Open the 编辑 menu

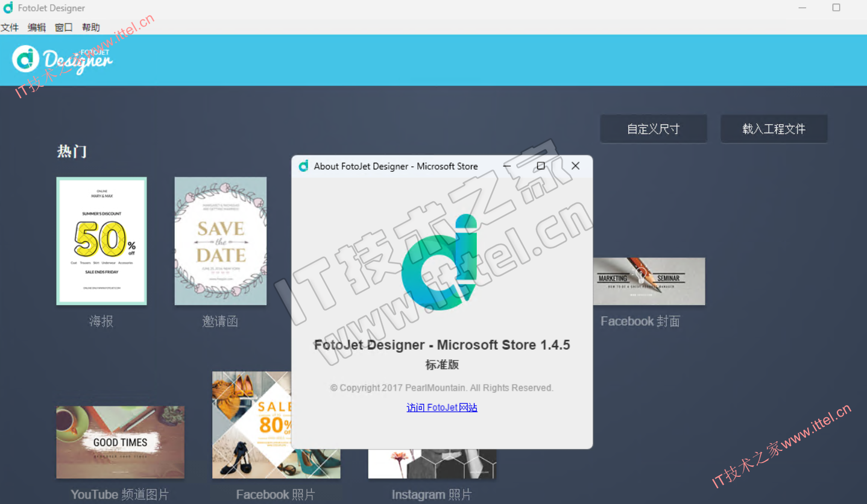[37, 27]
